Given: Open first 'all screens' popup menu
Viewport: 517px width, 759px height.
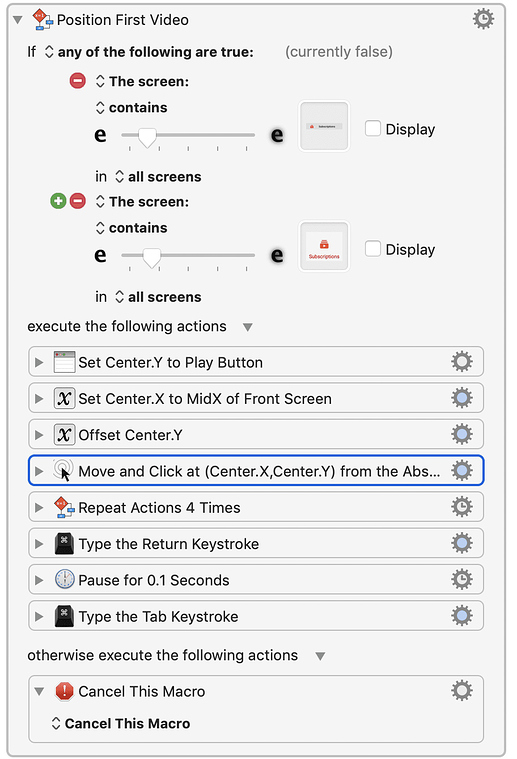Looking at the screenshot, I should tap(158, 177).
